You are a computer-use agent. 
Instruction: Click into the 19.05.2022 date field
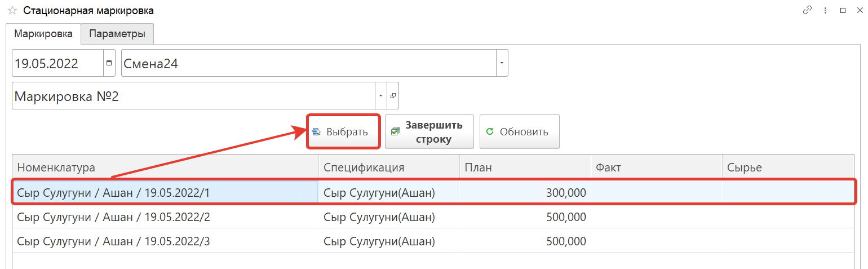tap(56, 63)
